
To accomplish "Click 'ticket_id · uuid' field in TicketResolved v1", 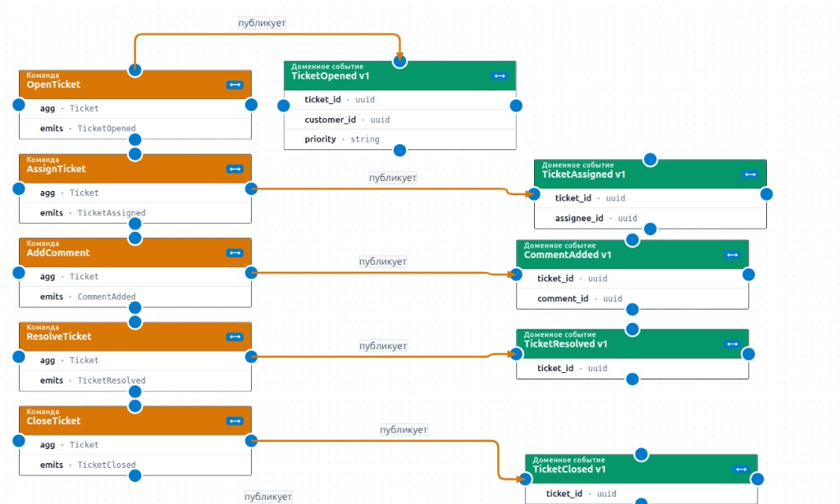I will point(632,368).
